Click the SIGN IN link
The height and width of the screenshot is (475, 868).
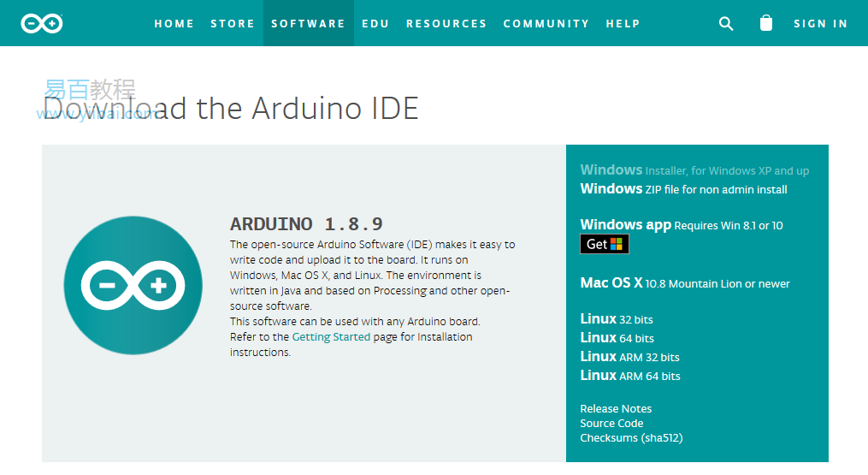[x=821, y=24]
